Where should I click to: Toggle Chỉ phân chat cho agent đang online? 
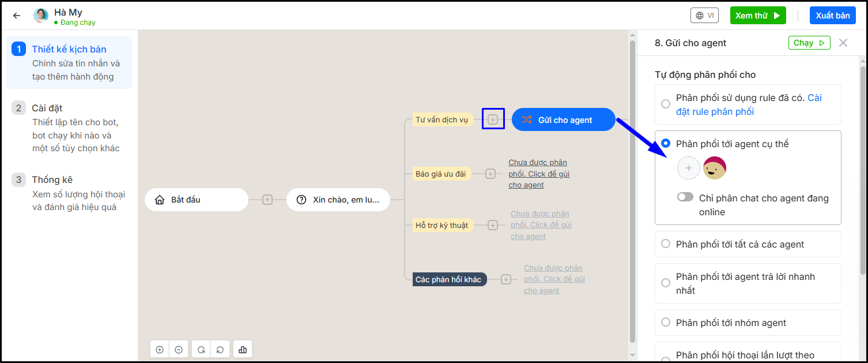tap(685, 197)
